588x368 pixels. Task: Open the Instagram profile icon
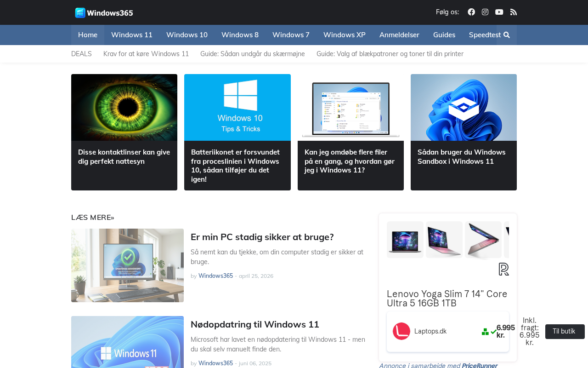[x=485, y=12]
